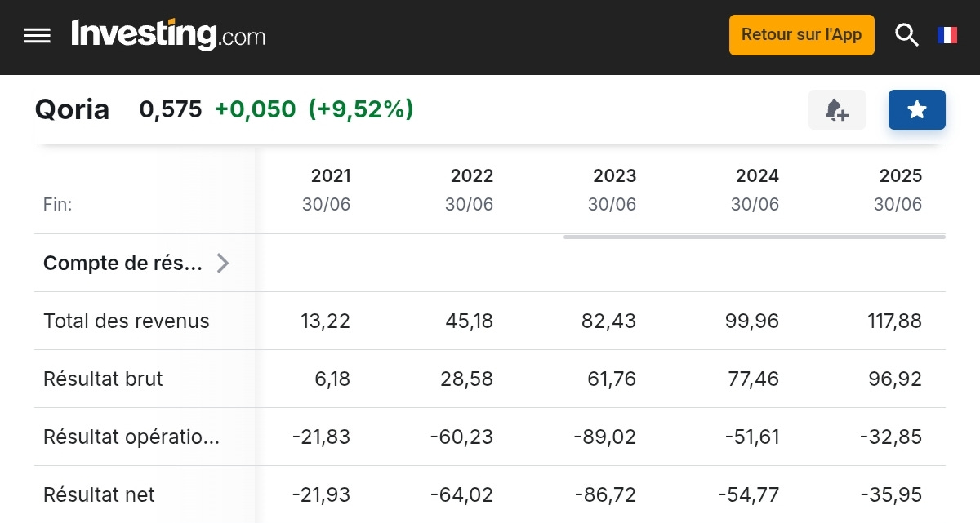Image resolution: width=980 pixels, height=523 pixels.
Task: Select net result value -21,93
Action: (x=321, y=495)
